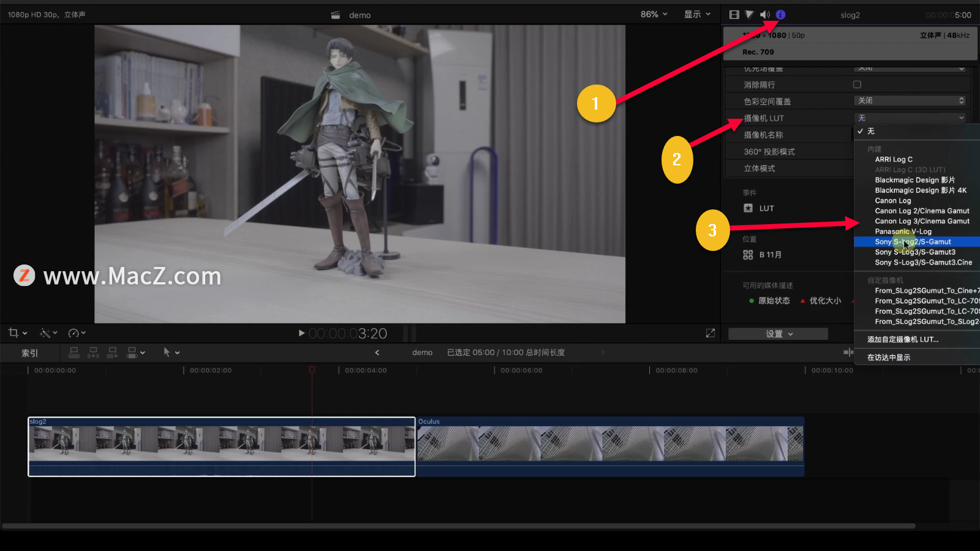This screenshot has height=551, width=980.
Task: Click the horizontal timeline scrollbar
Action: pos(459,526)
